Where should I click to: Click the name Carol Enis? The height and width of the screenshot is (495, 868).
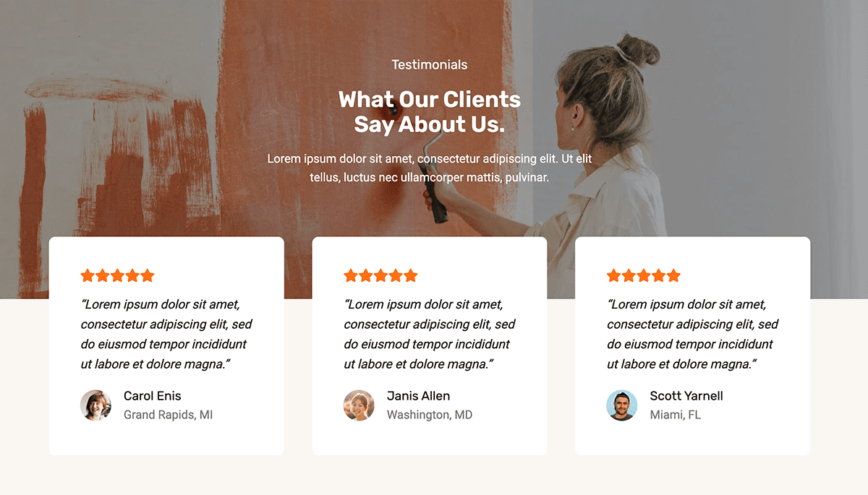click(x=153, y=396)
